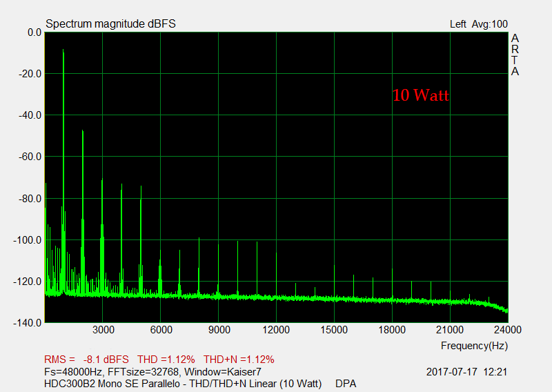Viewport: 552px width, 392px height.
Task: Click the 'Spectrum magnitude dBFS' title
Action: pyautogui.click(x=110, y=24)
